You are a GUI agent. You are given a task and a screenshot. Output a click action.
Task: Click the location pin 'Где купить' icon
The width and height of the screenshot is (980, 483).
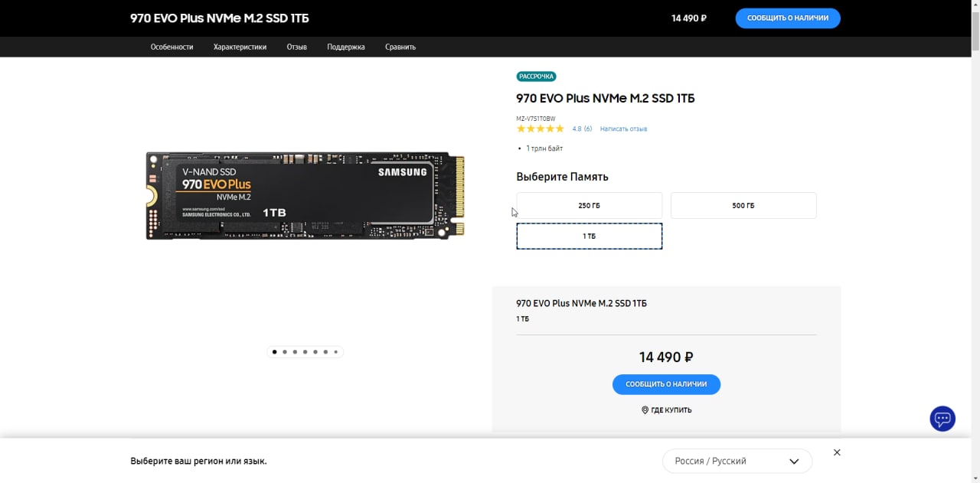(x=645, y=410)
